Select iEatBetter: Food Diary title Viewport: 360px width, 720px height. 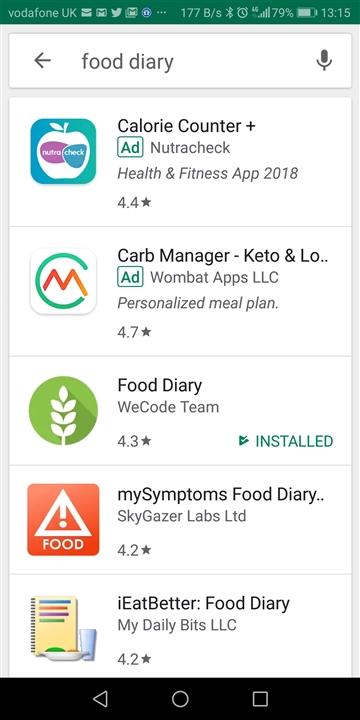pos(203,603)
